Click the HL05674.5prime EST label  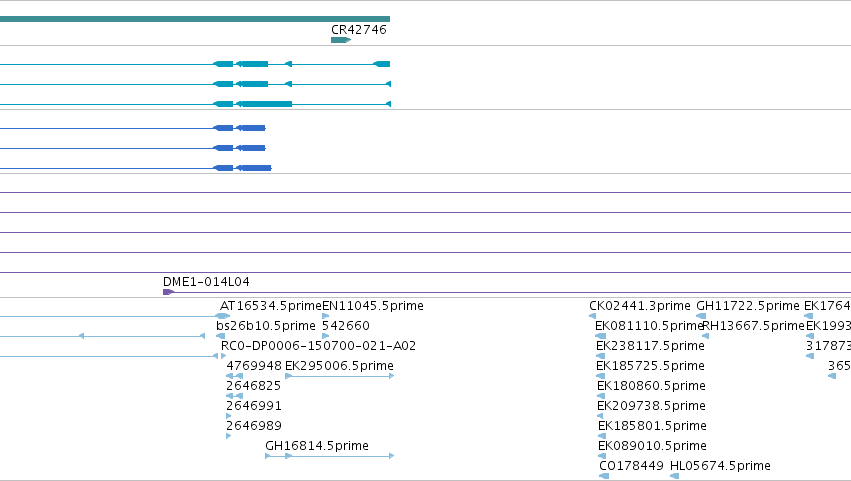point(720,466)
